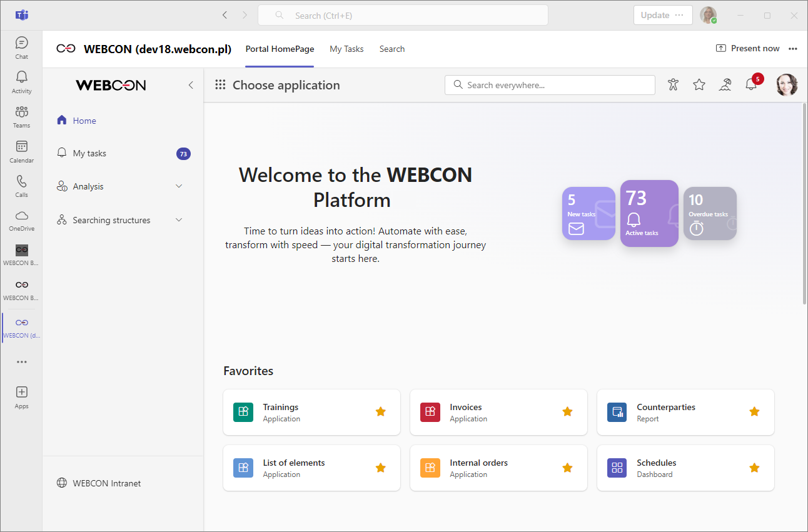This screenshot has width=808, height=532.
Task: Open the WEBCON Intranet link
Action: 99,483
